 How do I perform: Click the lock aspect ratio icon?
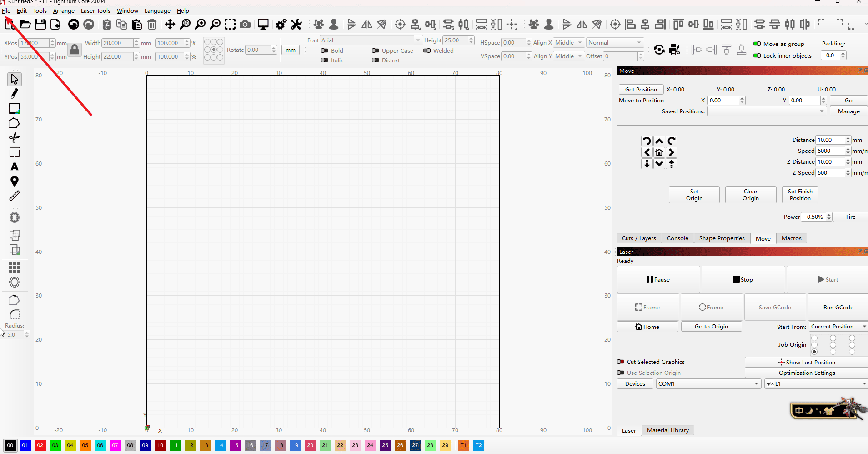(75, 50)
